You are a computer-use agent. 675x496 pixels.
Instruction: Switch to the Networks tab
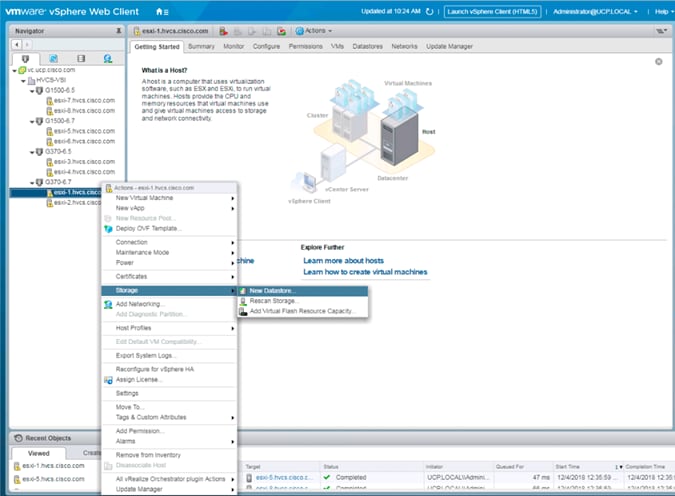coord(404,46)
